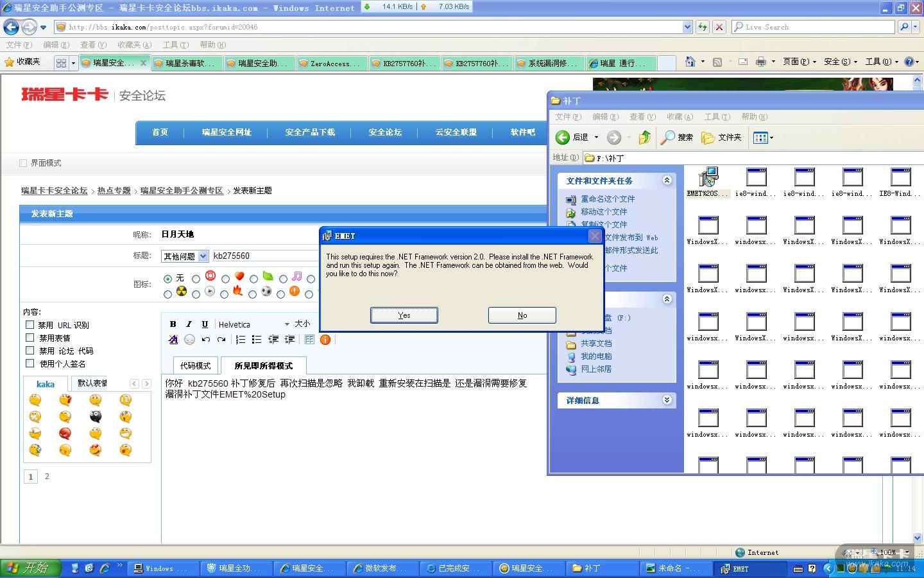Image resolution: width=924 pixels, height=578 pixels.
Task: Switch to the 补丁 taskbar window button
Action: [x=603, y=568]
